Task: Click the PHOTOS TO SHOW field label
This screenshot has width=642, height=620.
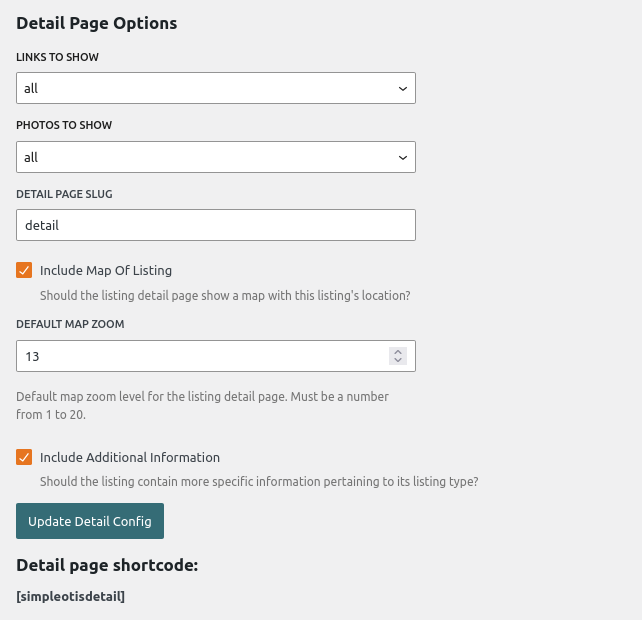Action: click(x=64, y=125)
